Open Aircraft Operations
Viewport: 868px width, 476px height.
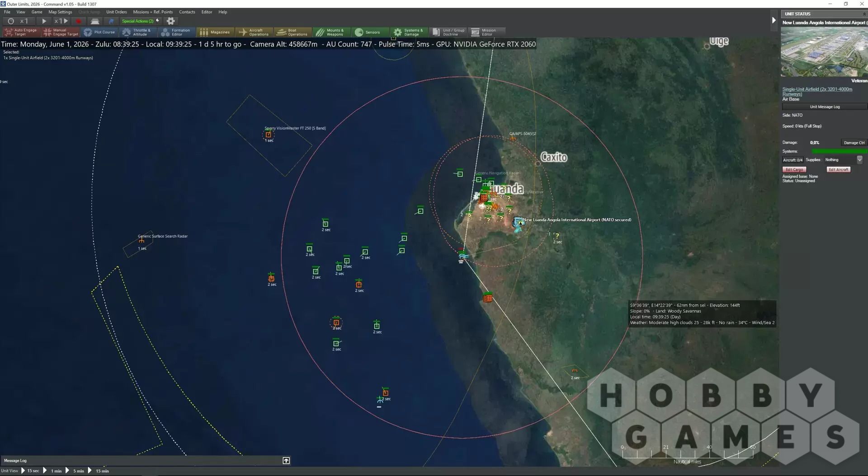[x=254, y=32]
